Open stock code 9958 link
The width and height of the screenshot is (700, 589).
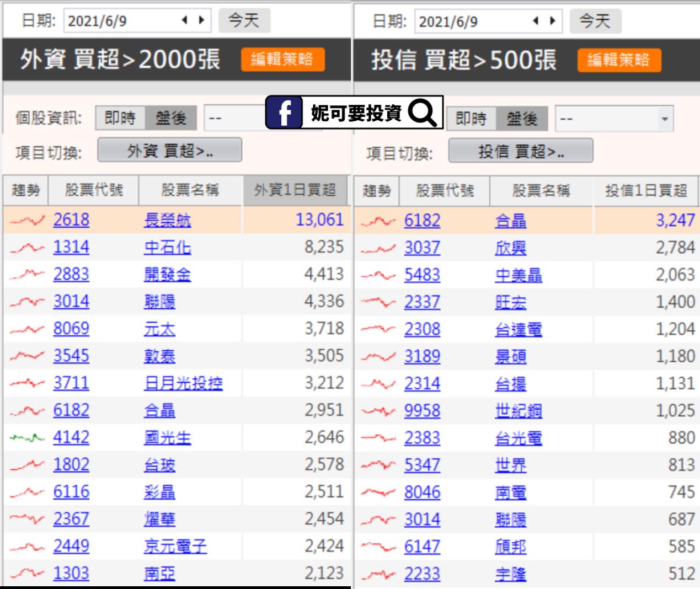coord(422,411)
